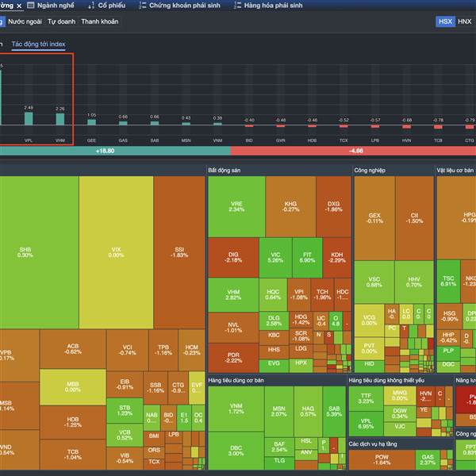Open the VSC 0.68% tile
The width and height of the screenshot is (476, 476).
[374, 282]
